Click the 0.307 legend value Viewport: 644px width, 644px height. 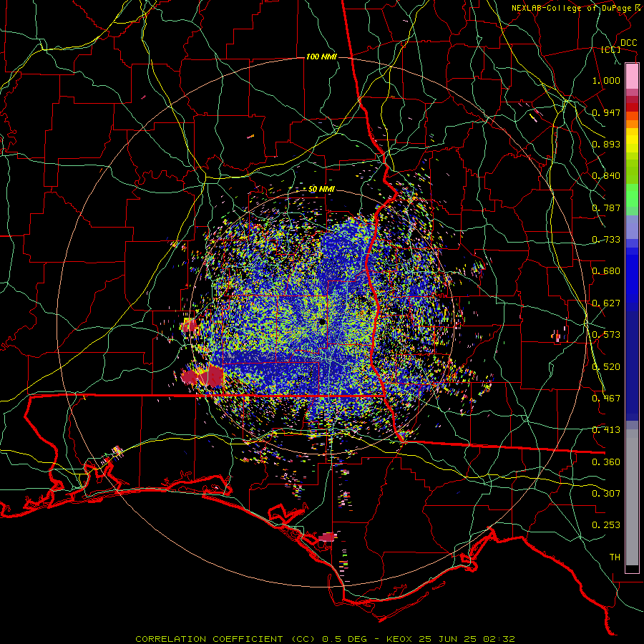606,494
